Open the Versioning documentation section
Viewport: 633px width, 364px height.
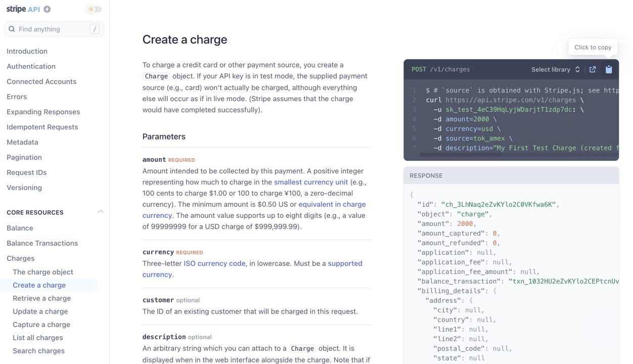[24, 188]
